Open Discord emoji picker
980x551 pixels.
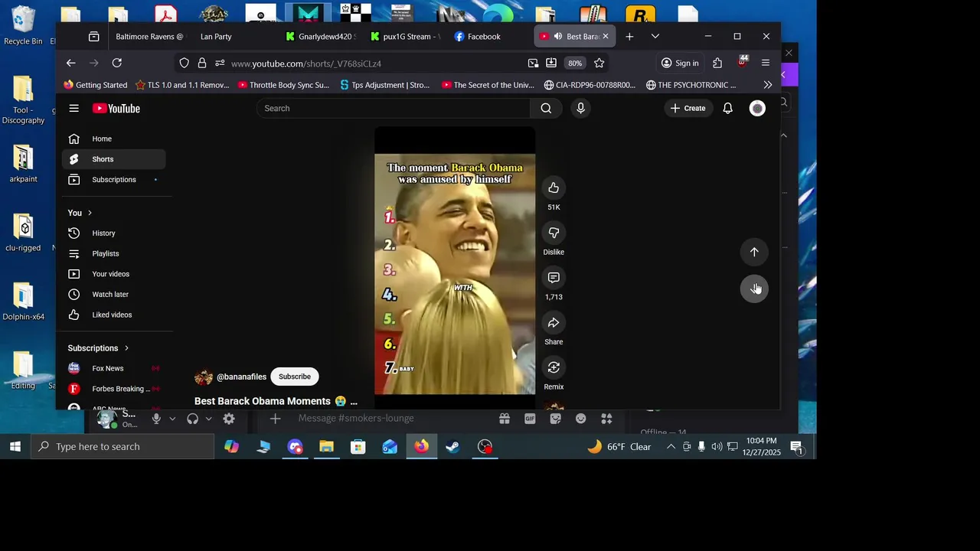[580, 419]
